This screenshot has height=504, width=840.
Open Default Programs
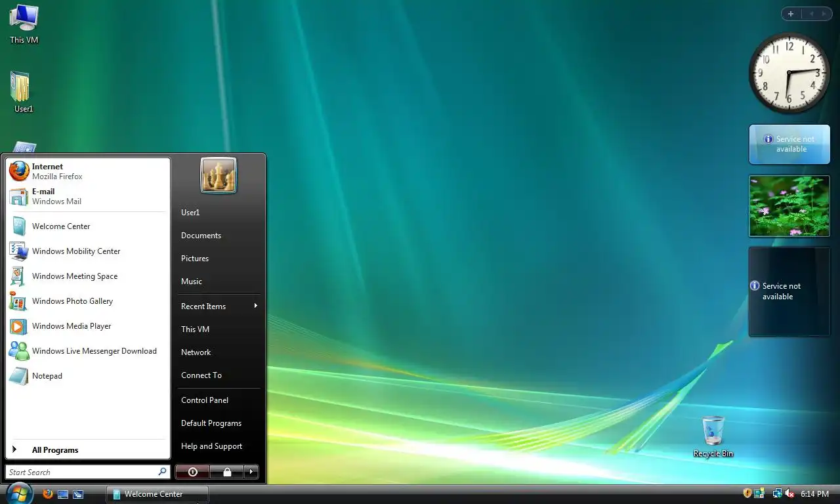[219, 423]
